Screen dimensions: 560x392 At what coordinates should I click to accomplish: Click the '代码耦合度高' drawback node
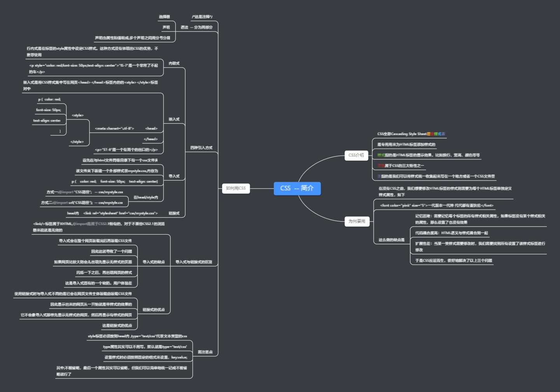451,233
